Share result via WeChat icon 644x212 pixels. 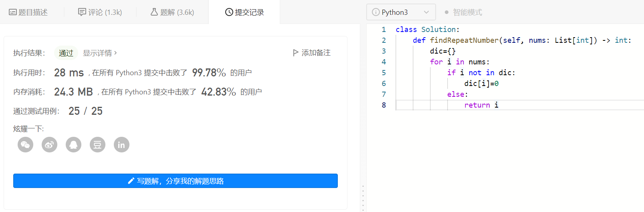pos(25,145)
